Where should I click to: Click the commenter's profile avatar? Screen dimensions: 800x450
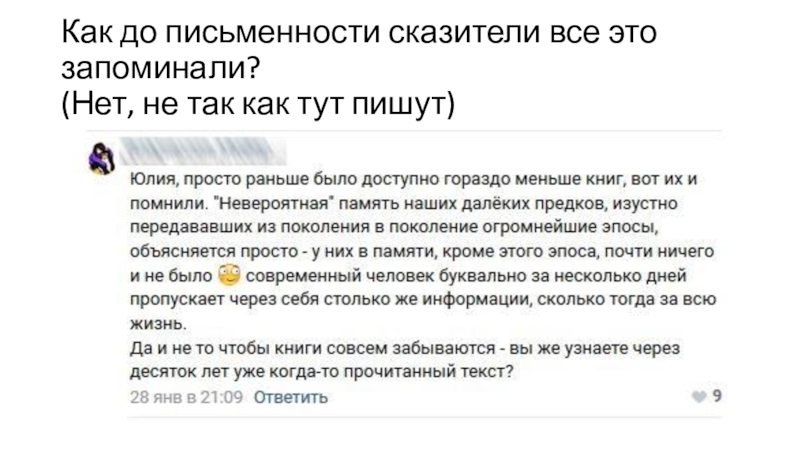(103, 156)
